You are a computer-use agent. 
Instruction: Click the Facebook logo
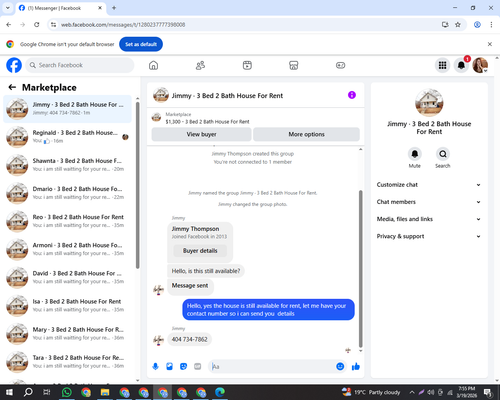tap(14, 65)
